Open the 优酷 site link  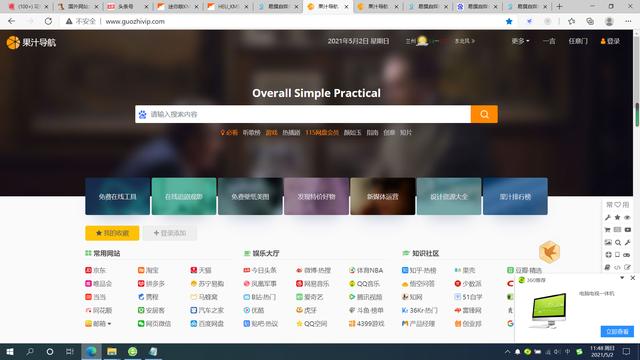pyautogui.click(x=254, y=310)
